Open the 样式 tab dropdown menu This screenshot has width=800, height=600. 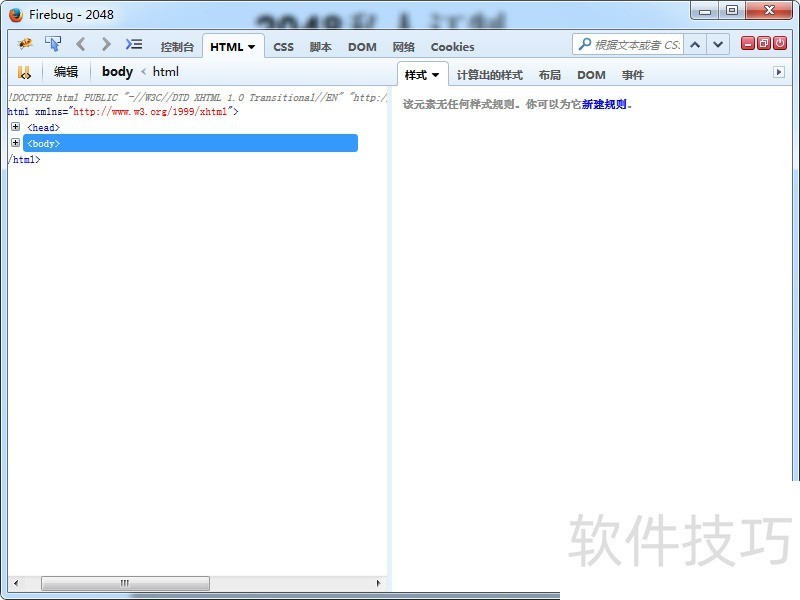(x=435, y=75)
